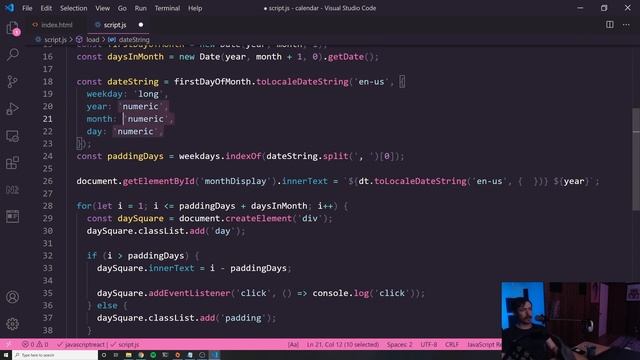This screenshot has height=360, width=640.
Task: Open the errors and warnings count in status bar
Action: [x=35, y=344]
